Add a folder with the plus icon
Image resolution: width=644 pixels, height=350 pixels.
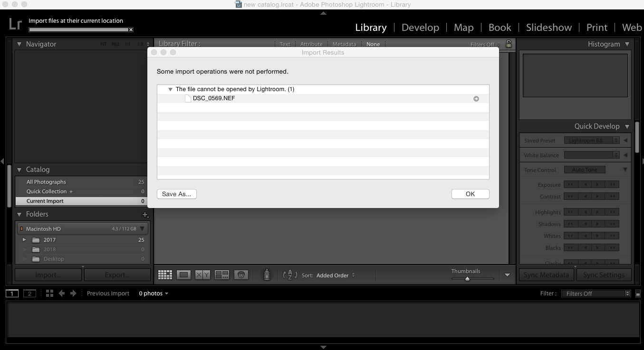point(145,215)
